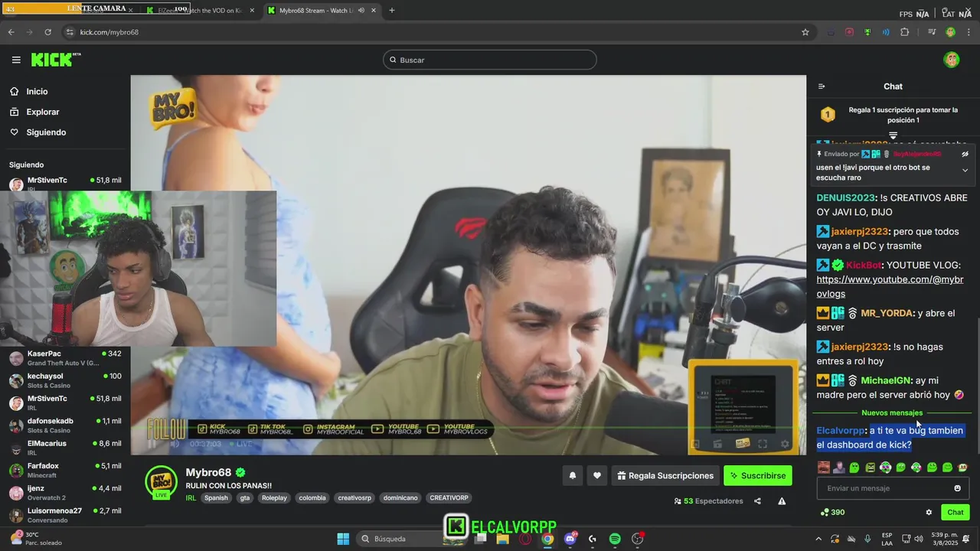Image resolution: width=980 pixels, height=551 pixels.
Task: Toggle fullscreen on the video player
Action: [763, 444]
